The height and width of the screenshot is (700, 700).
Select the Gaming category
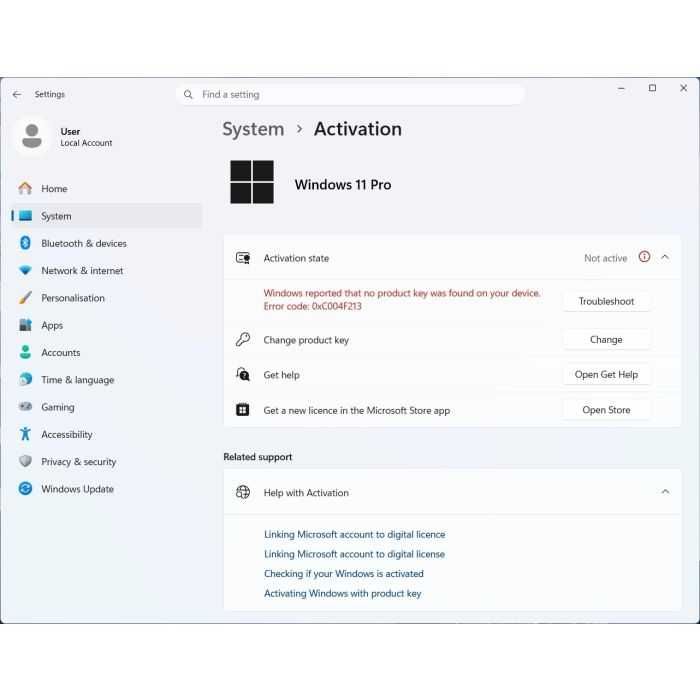click(x=106, y=407)
